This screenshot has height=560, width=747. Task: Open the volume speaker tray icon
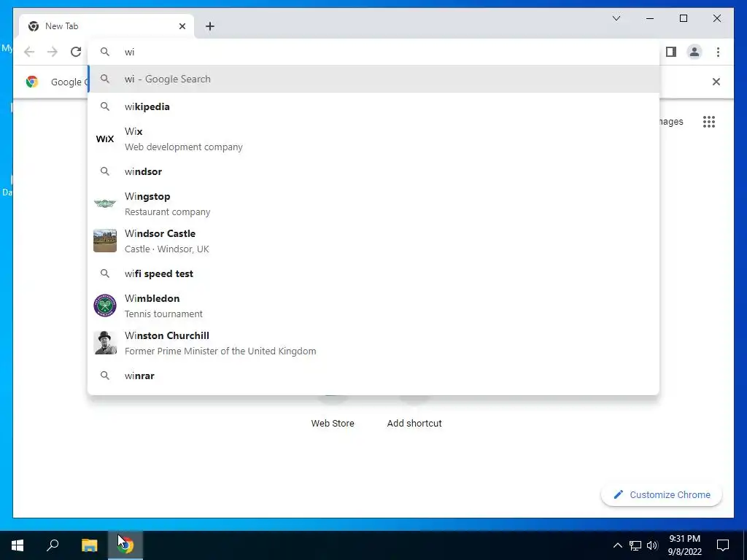tap(653, 545)
